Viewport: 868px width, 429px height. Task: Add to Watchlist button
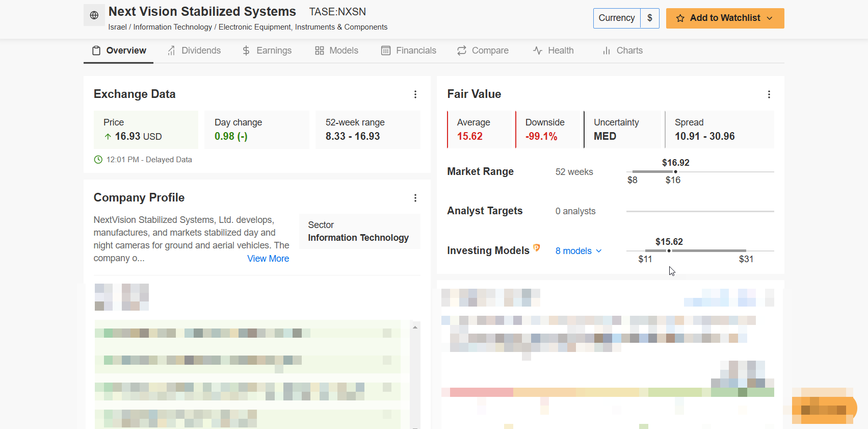725,18
